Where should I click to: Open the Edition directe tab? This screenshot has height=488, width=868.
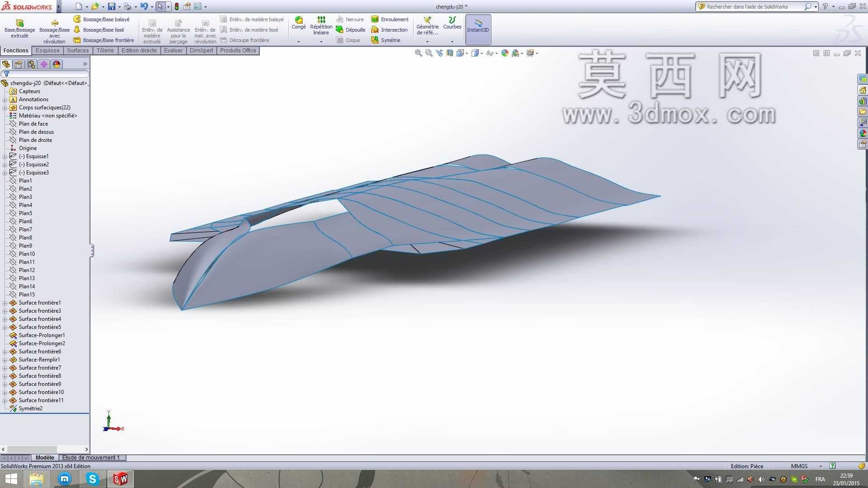tap(139, 51)
